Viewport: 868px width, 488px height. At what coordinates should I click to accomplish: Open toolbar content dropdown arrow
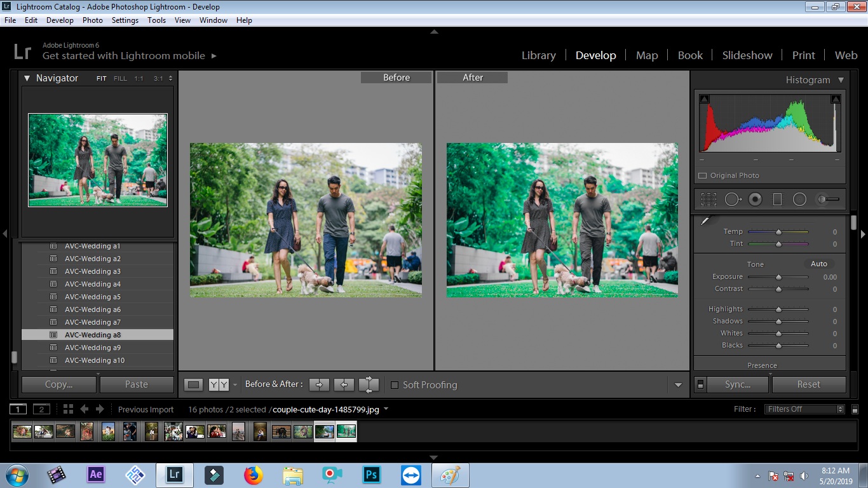[x=678, y=385]
